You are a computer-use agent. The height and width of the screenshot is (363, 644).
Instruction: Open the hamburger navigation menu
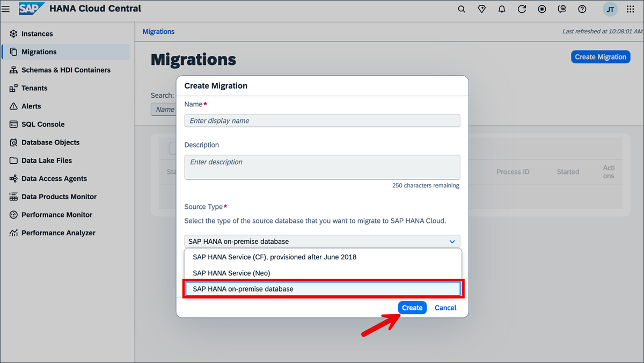coord(6,9)
